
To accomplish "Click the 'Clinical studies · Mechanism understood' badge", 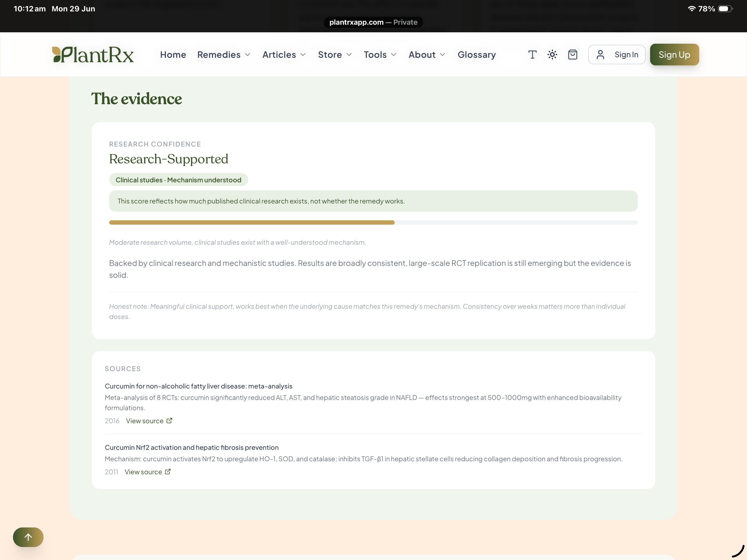I will [178, 180].
